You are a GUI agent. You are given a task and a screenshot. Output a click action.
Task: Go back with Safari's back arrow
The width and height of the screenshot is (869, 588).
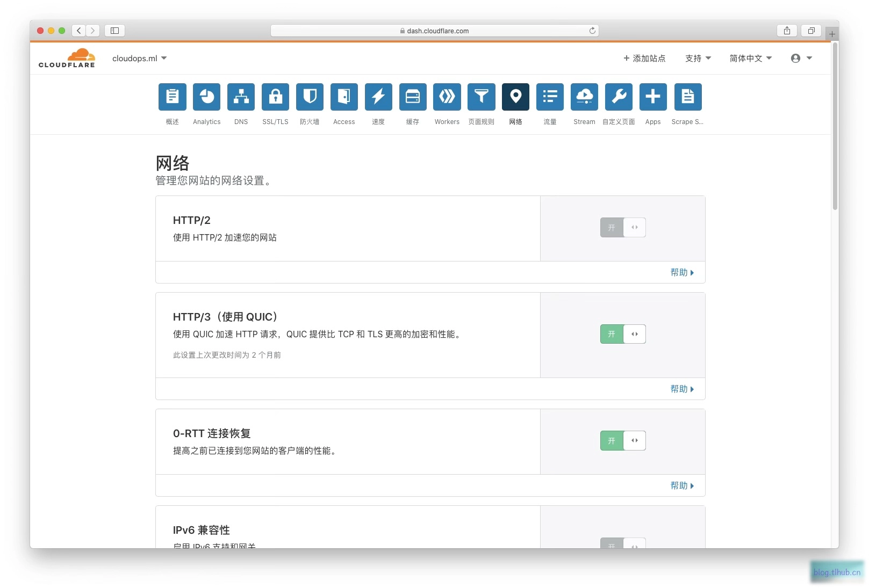point(79,31)
